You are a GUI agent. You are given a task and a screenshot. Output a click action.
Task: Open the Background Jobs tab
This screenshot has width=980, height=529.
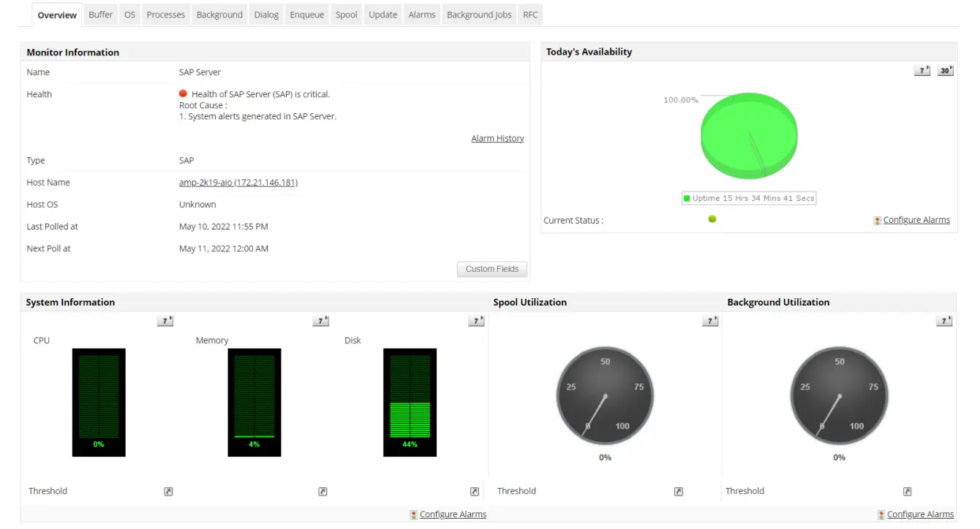[478, 14]
